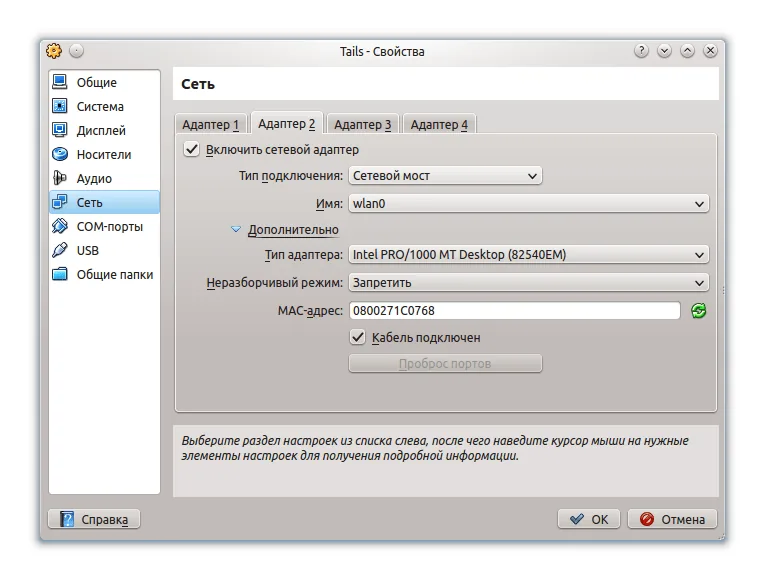Open the Тип подключения dropdown
The image size is (765, 580).
coord(445,176)
